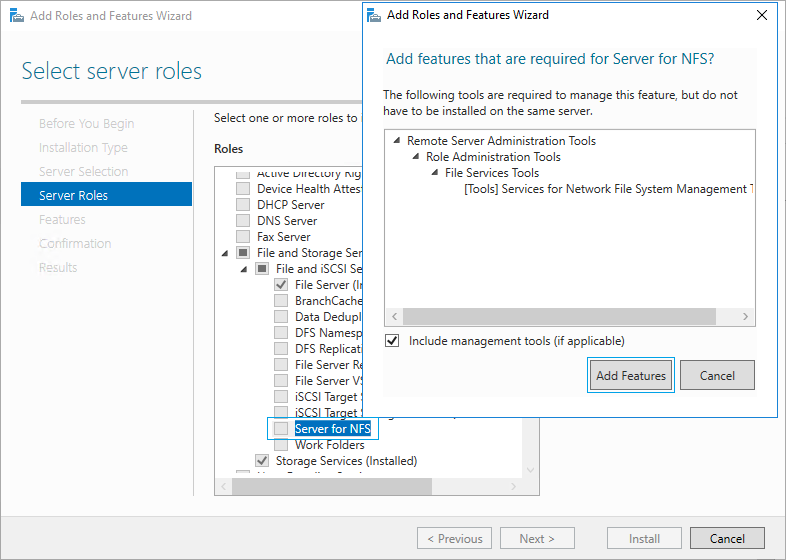Screen dimensions: 786x560
Task: Click the Add Features button
Action: [x=631, y=376]
